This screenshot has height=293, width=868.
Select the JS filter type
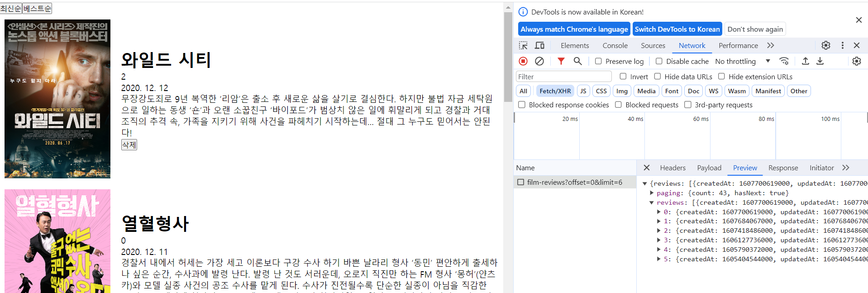pyautogui.click(x=583, y=91)
